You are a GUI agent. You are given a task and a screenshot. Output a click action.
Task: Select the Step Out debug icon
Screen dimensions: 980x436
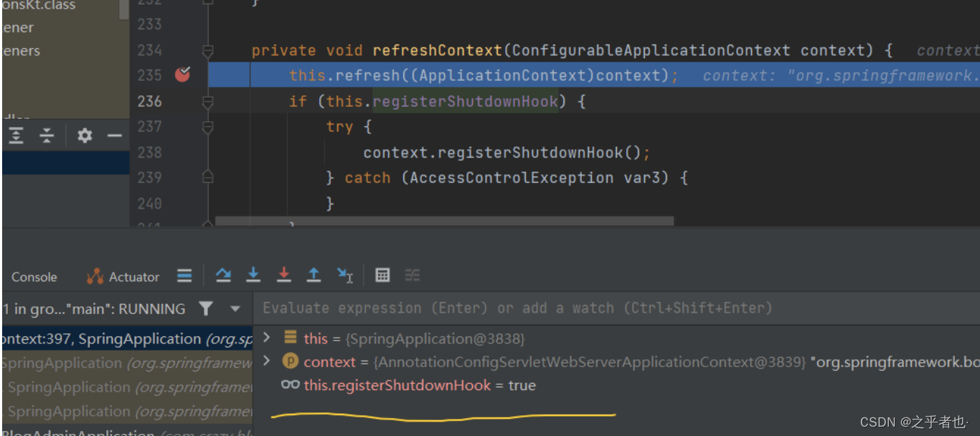pos(314,275)
